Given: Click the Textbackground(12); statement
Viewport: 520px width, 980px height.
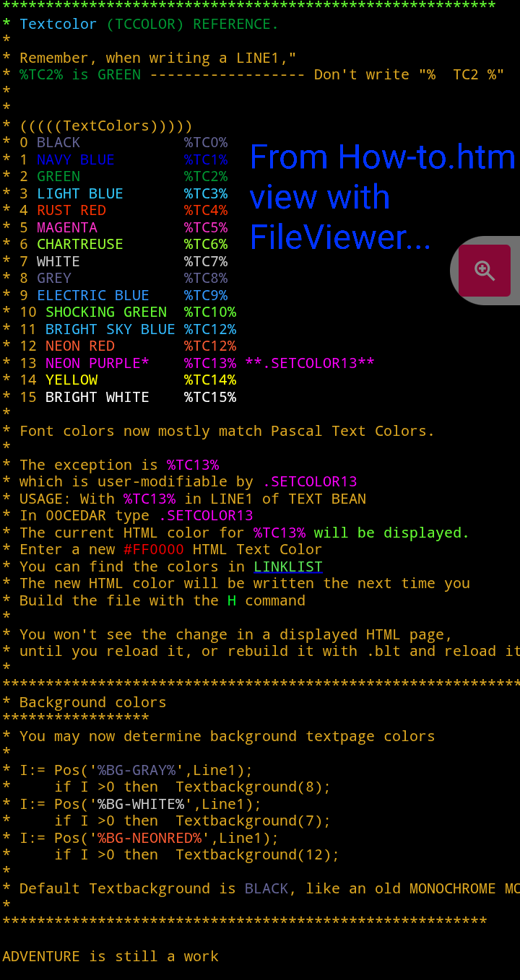Looking at the screenshot, I should point(257,854).
